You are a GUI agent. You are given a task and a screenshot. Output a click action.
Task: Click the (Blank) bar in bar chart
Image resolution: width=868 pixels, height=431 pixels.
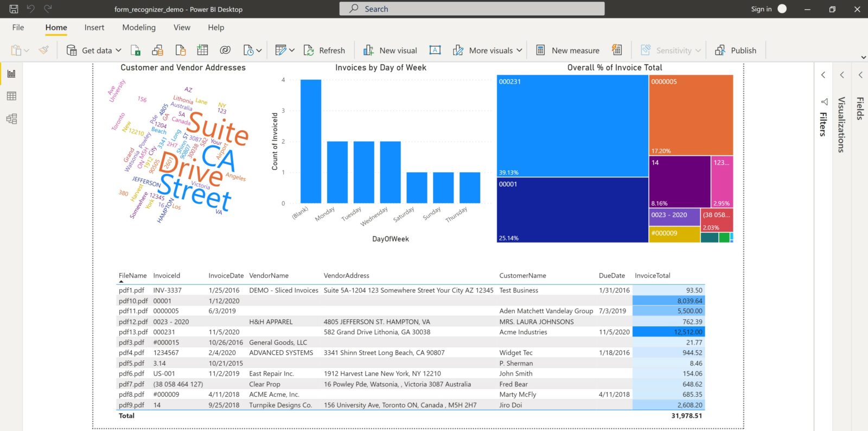[311, 142]
